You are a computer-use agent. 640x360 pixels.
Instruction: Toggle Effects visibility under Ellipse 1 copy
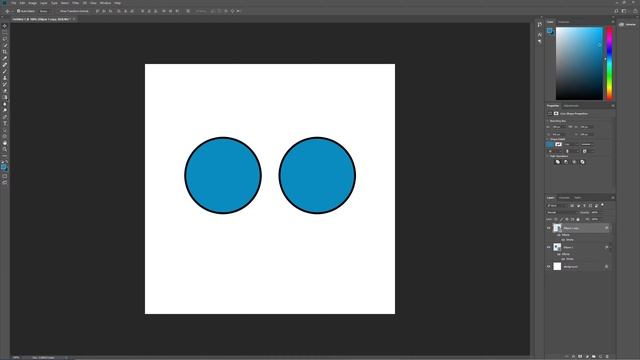tap(558, 235)
